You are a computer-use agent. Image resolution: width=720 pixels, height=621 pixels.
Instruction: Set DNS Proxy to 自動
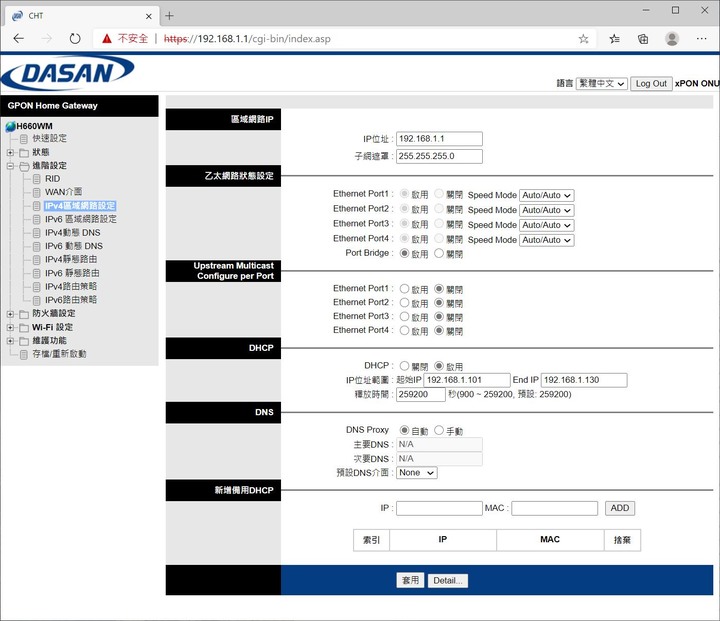(x=404, y=430)
